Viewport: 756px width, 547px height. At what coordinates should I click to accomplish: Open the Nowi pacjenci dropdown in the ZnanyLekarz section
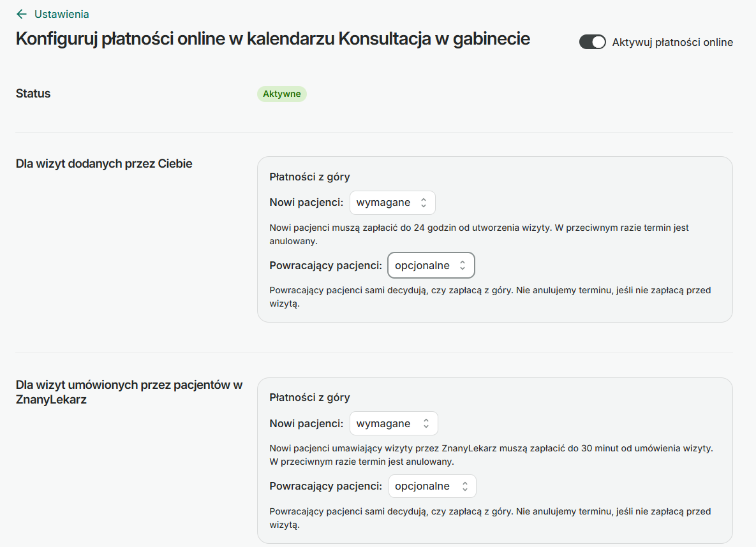point(394,423)
